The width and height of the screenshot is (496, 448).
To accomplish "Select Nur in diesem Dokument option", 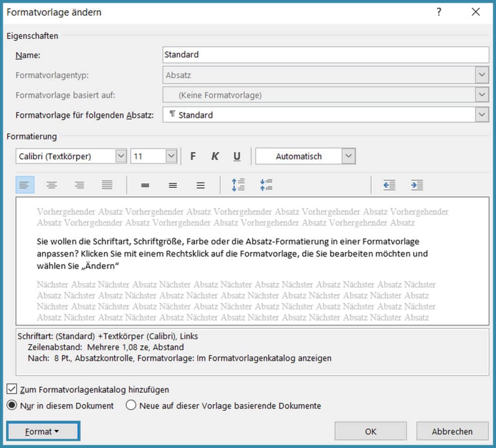I will tap(11, 405).
